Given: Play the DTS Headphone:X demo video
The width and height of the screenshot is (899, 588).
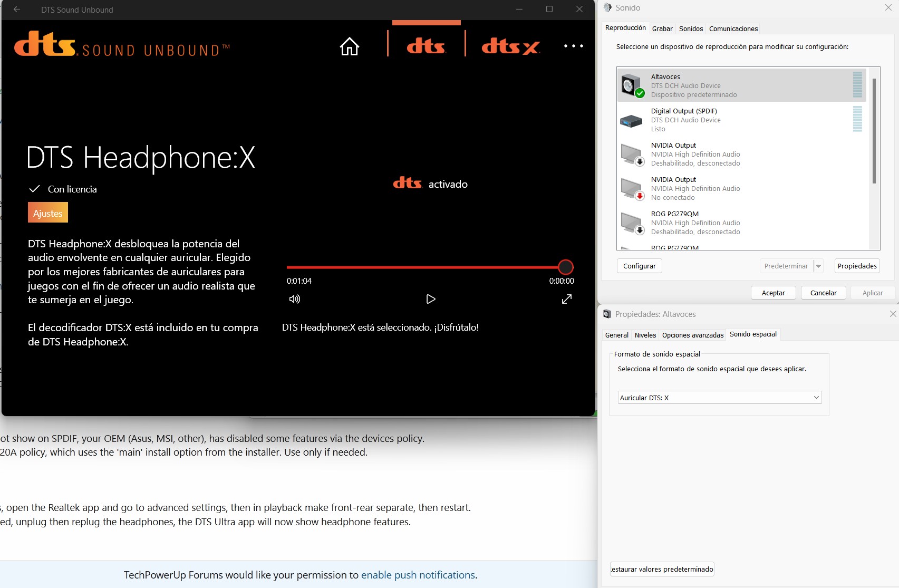Looking at the screenshot, I should pos(431,299).
